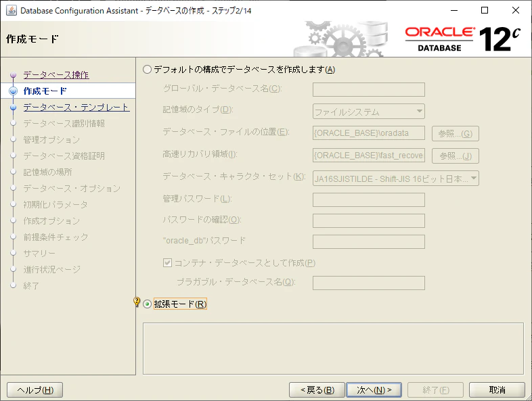Click the 作成モード header title
The height and width of the screenshot is (401, 532).
click(32, 39)
